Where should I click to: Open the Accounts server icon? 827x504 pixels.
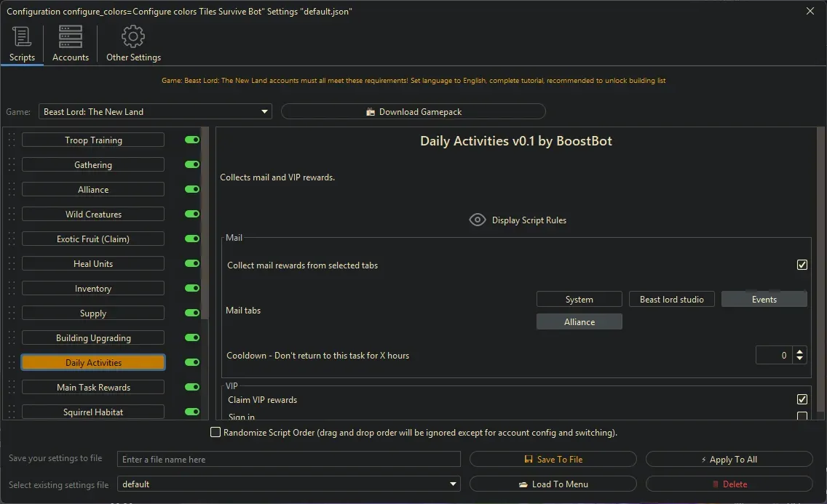click(x=70, y=36)
